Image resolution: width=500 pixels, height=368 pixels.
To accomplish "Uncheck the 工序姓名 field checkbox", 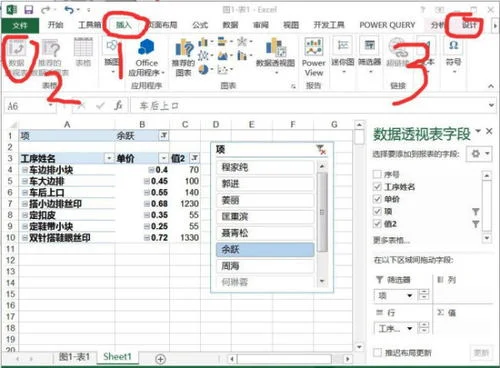I will (x=377, y=187).
